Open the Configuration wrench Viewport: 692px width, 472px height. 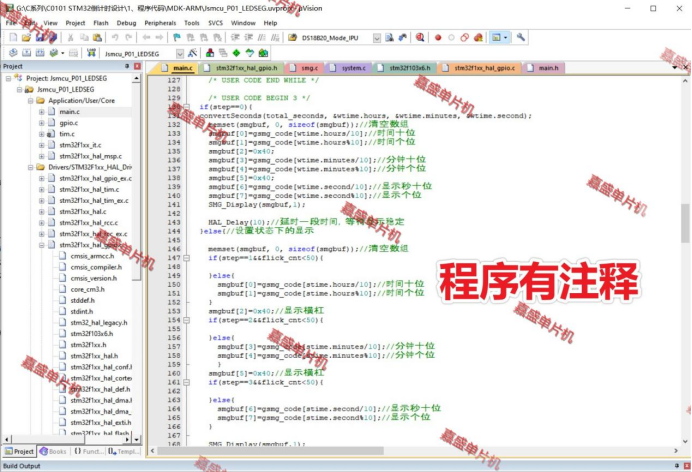point(521,37)
